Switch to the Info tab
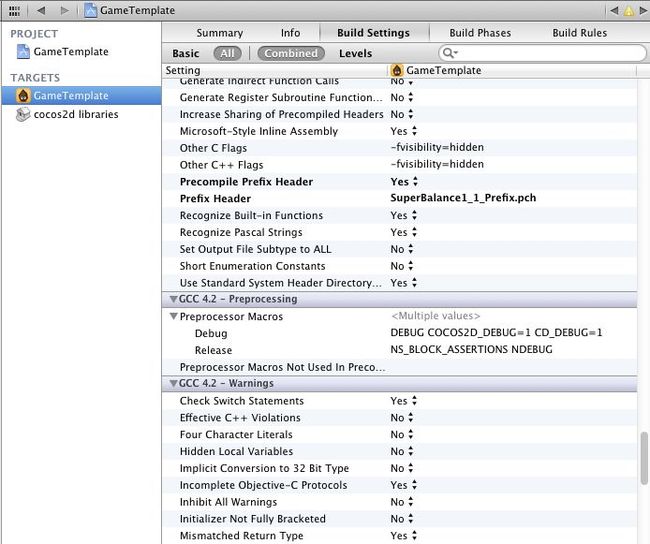Image resolution: width=650 pixels, height=544 pixels. tap(290, 33)
